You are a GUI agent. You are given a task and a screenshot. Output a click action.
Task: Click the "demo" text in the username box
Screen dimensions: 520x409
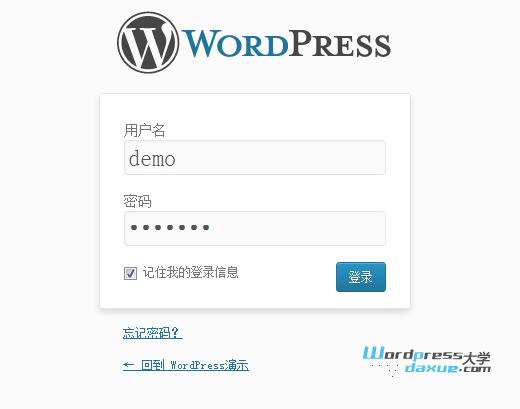coord(152,158)
